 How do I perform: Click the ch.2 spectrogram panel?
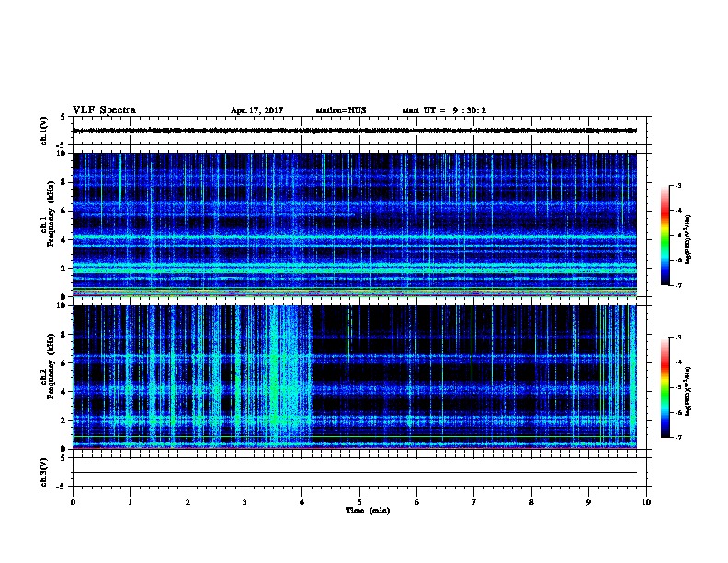tap(355, 377)
